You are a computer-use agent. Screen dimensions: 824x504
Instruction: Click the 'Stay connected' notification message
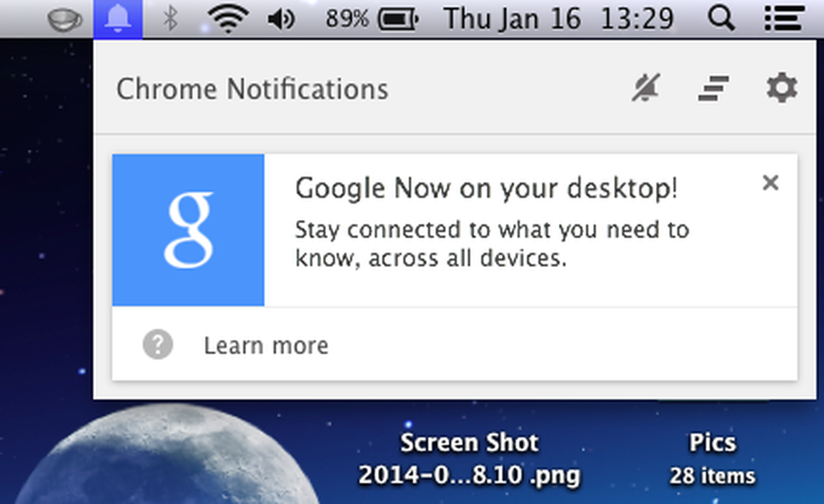[x=491, y=244]
